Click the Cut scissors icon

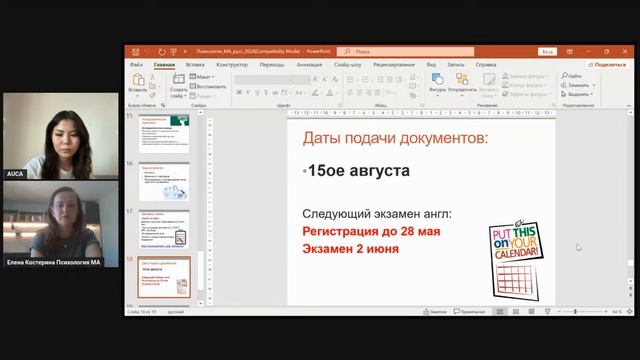tap(152, 77)
